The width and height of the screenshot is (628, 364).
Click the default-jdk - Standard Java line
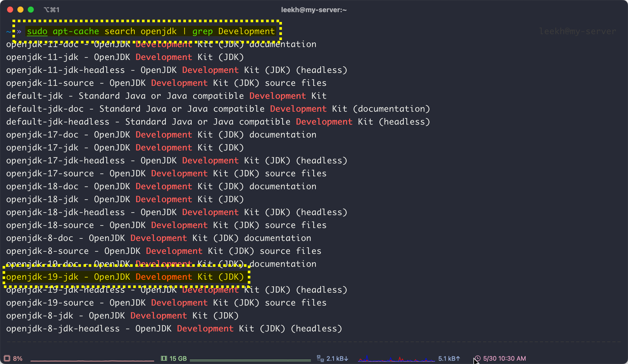166,96
